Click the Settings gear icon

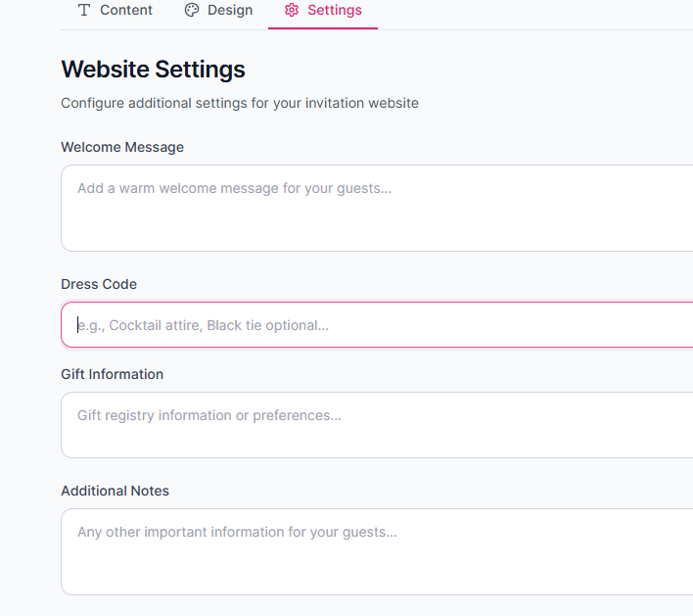(292, 10)
